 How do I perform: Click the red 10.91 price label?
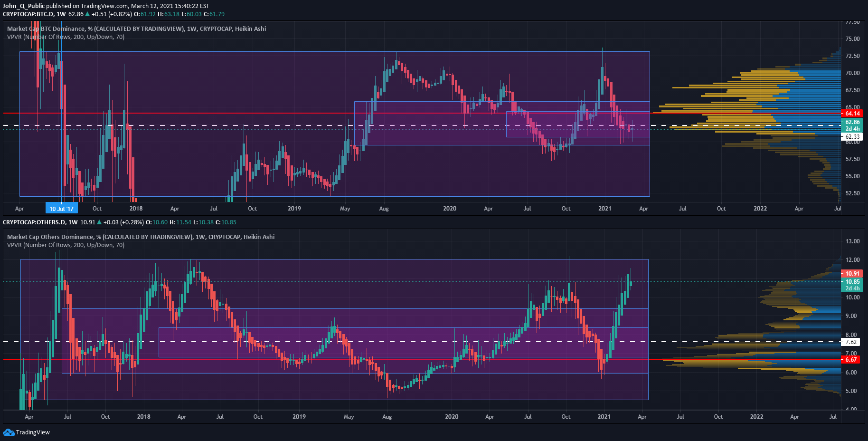click(x=853, y=273)
